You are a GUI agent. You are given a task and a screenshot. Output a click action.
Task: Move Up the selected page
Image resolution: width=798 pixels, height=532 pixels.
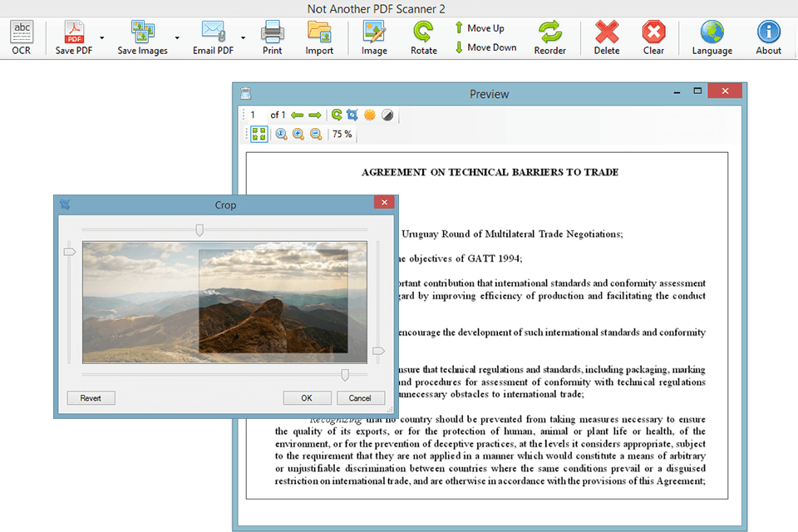pyautogui.click(x=485, y=27)
